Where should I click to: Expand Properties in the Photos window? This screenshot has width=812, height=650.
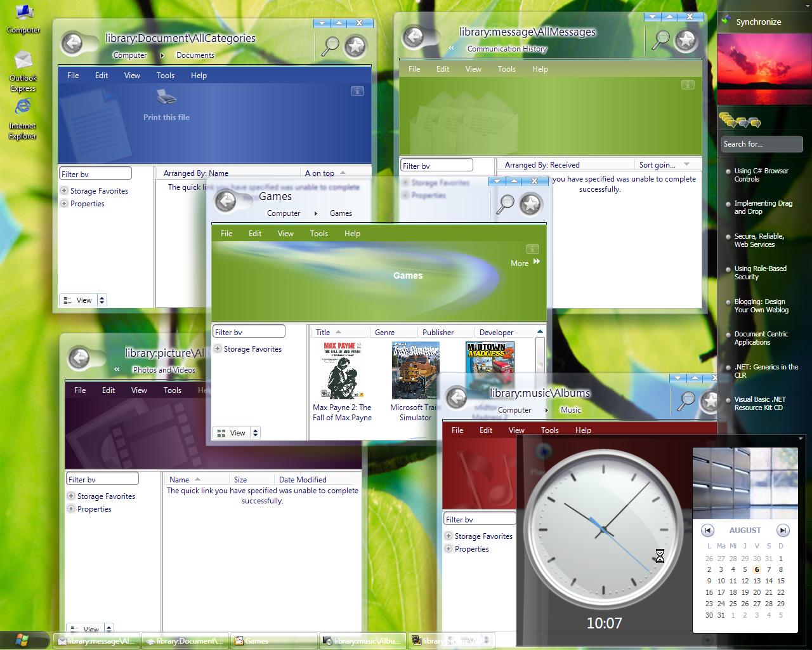pos(71,508)
